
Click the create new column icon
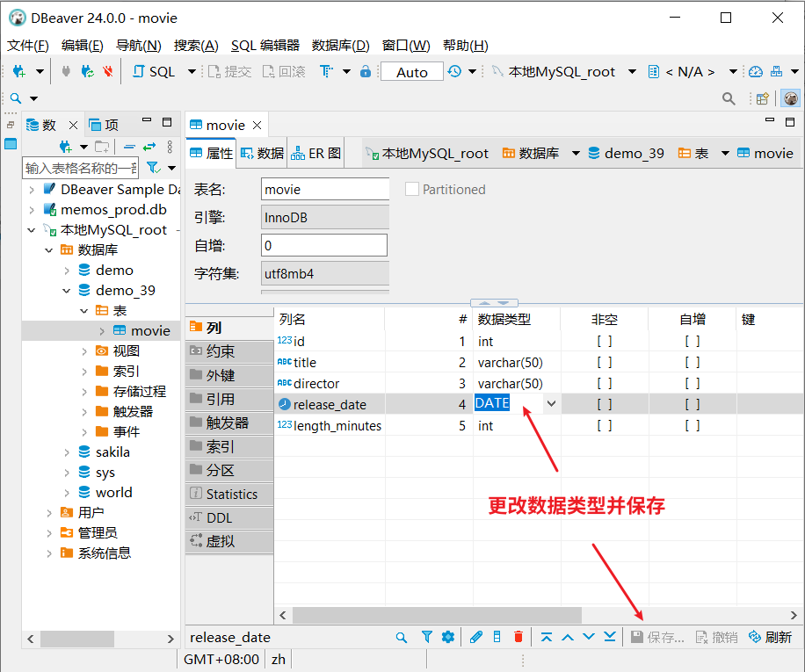coord(497,637)
